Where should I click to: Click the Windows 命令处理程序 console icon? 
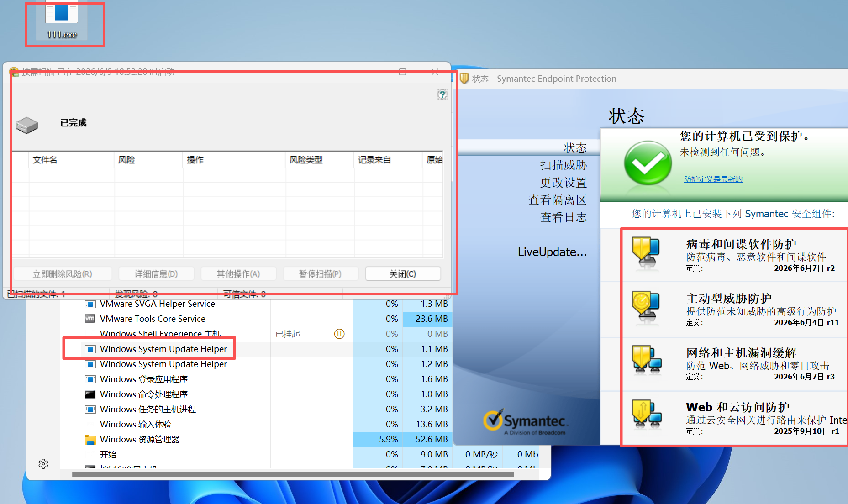coord(90,394)
